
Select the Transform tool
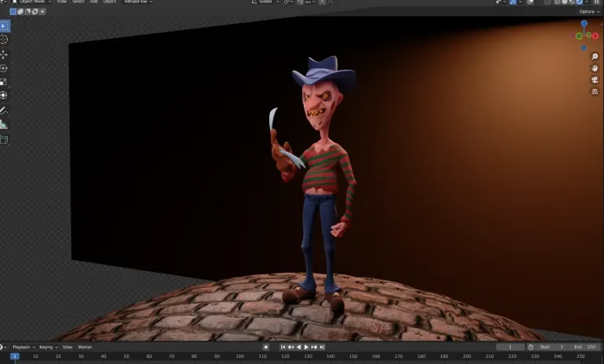[x=3, y=95]
